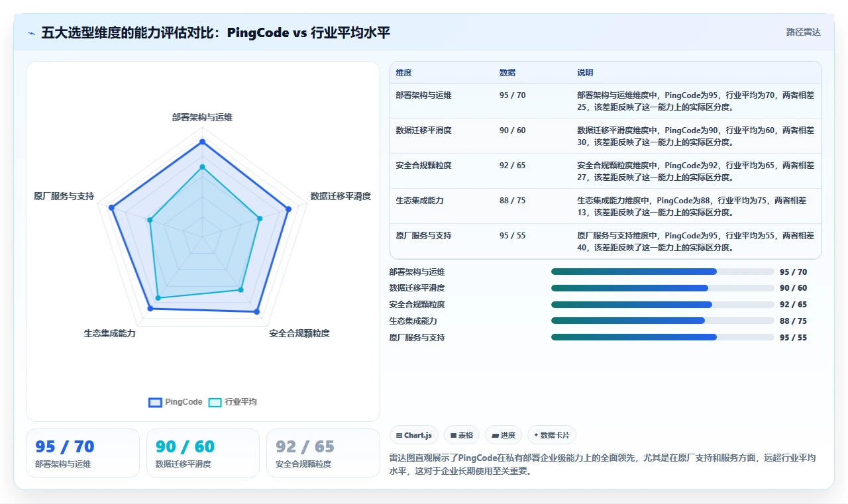
Task: Click the 原厂服务与支持 progress bar
Action: [x=662, y=337]
